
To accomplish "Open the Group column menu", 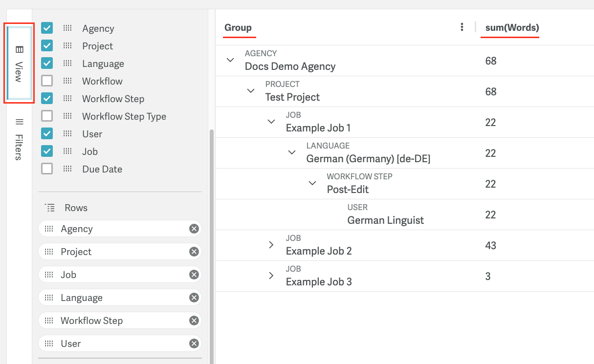I will pyautogui.click(x=462, y=27).
